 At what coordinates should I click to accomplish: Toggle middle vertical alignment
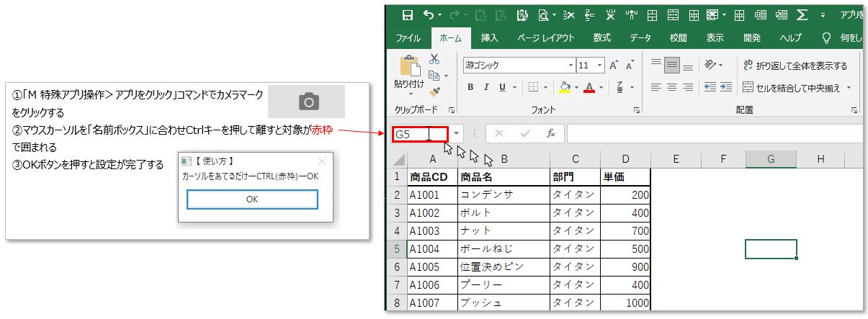pyautogui.click(x=672, y=65)
